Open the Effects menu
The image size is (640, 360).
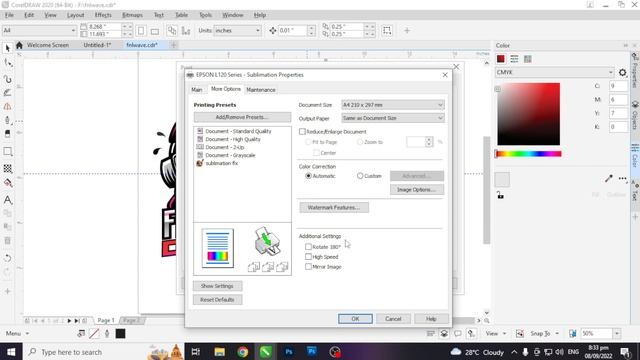coord(103,15)
